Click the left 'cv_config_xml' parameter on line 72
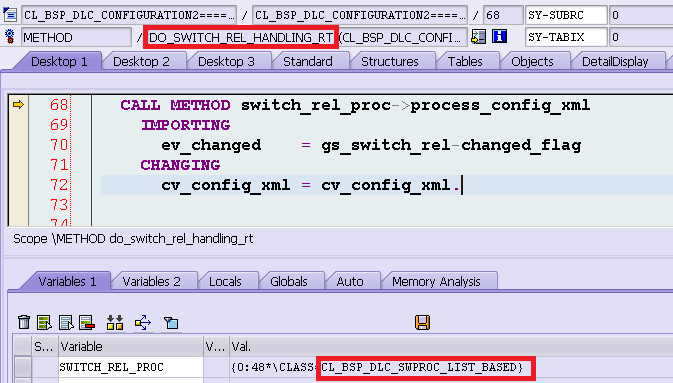The image size is (673, 383). pyautogui.click(x=226, y=185)
